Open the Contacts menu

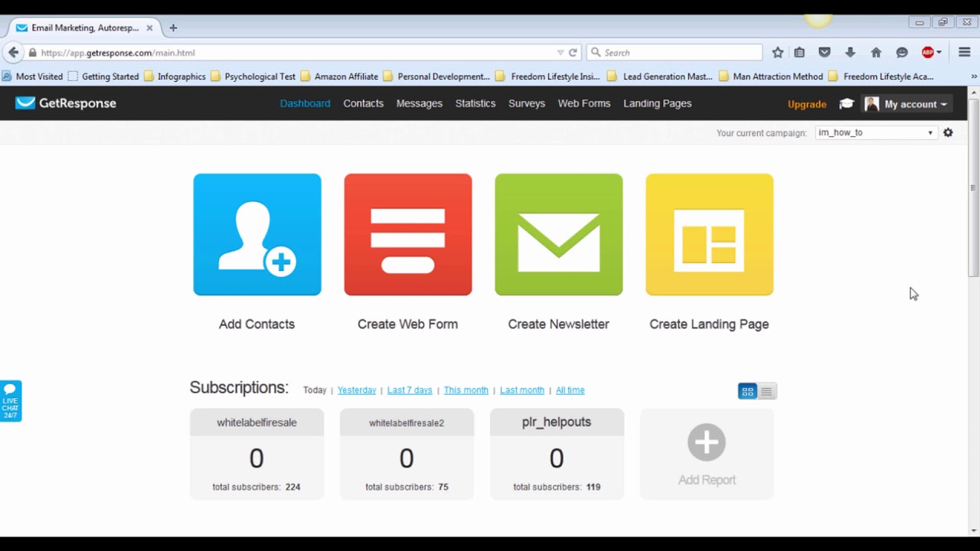tap(363, 103)
